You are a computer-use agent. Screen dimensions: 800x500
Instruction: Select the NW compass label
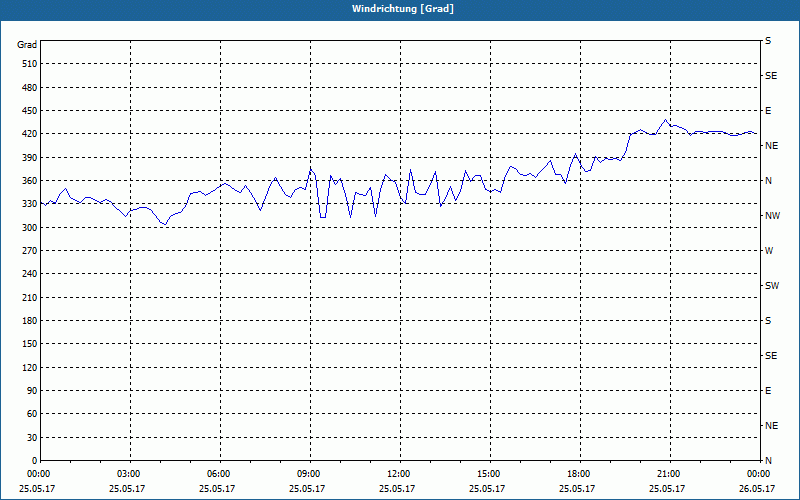[x=772, y=216]
